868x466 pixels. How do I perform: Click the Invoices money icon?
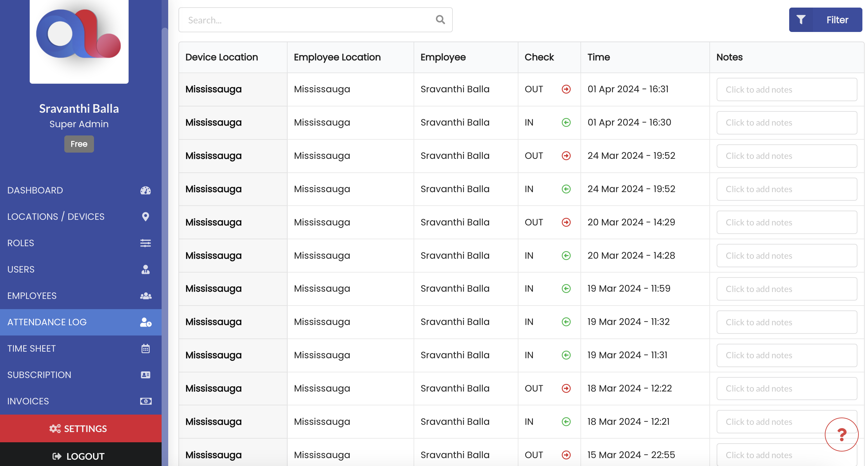point(145,401)
